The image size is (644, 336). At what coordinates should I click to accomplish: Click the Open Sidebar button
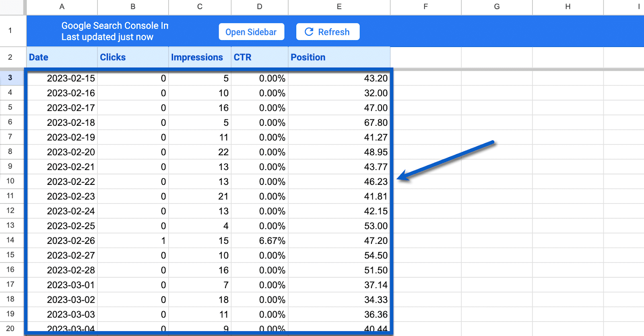tap(251, 32)
